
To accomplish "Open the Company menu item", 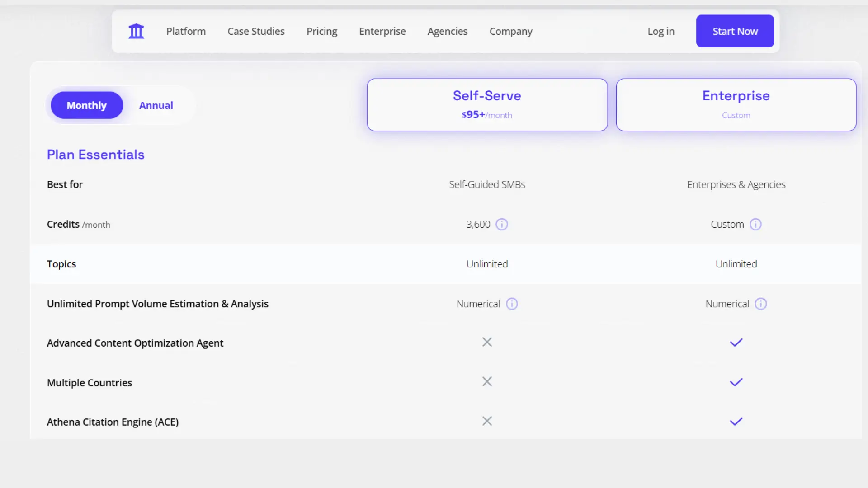I will (511, 31).
